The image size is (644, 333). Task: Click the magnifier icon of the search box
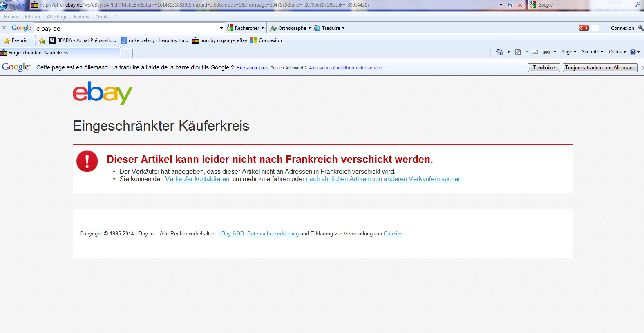coord(637,5)
